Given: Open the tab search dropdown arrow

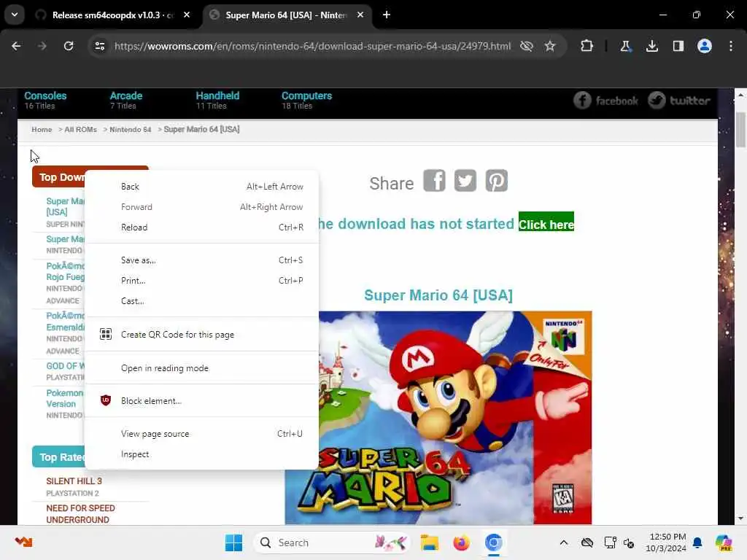Looking at the screenshot, I should [x=15, y=15].
